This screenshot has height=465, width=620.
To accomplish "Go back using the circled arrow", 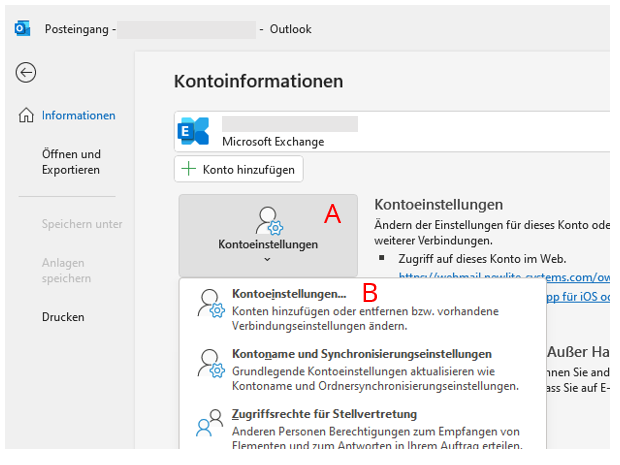I will [26, 72].
